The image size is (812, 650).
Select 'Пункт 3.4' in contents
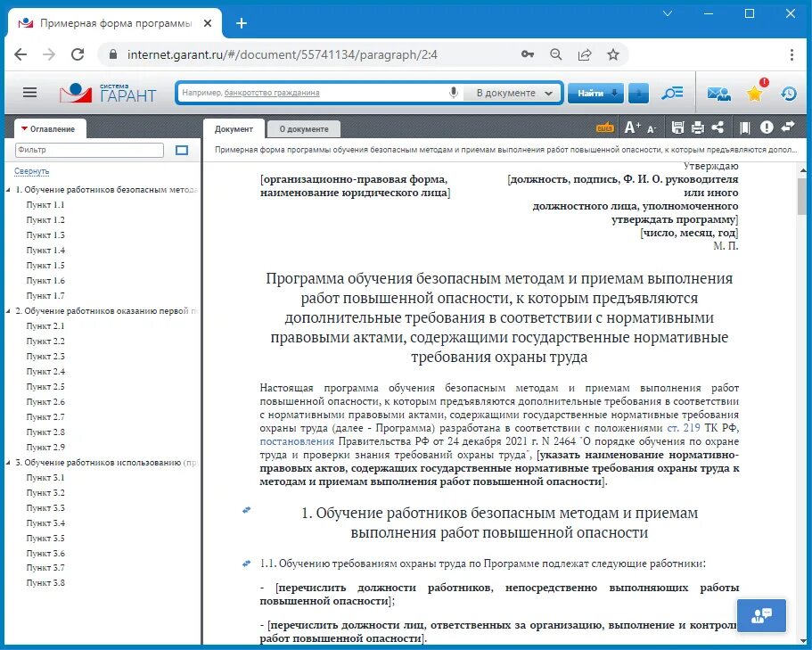coord(45,523)
